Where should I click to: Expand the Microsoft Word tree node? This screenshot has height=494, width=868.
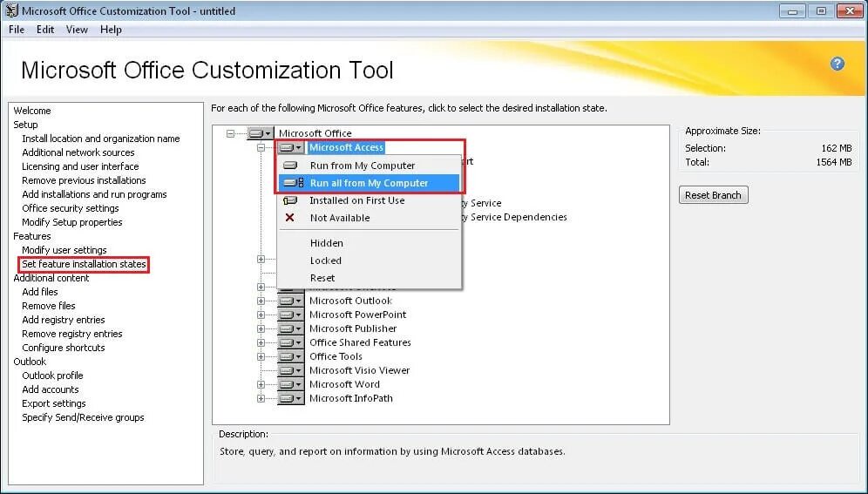tap(261, 384)
